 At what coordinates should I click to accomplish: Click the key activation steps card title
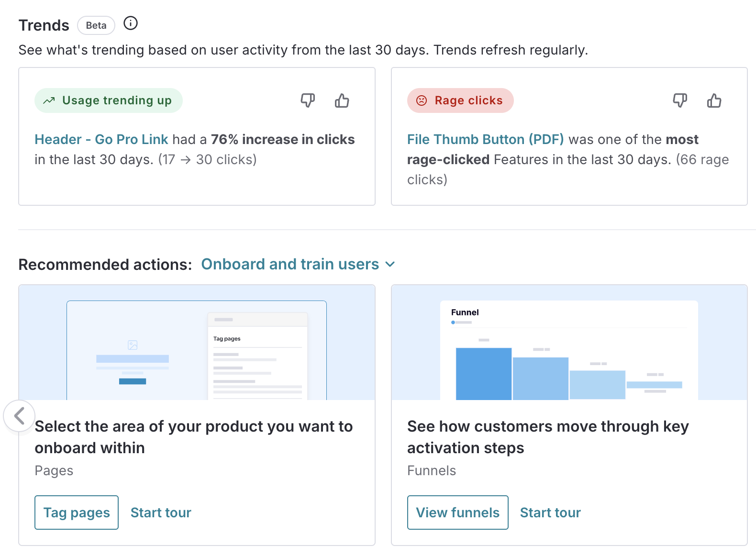[548, 436]
